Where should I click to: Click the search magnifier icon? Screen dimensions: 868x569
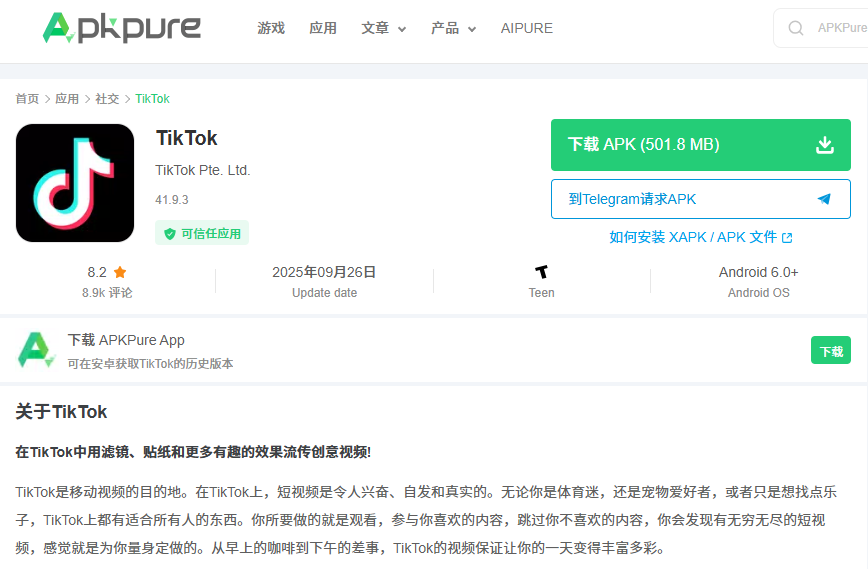click(x=796, y=28)
